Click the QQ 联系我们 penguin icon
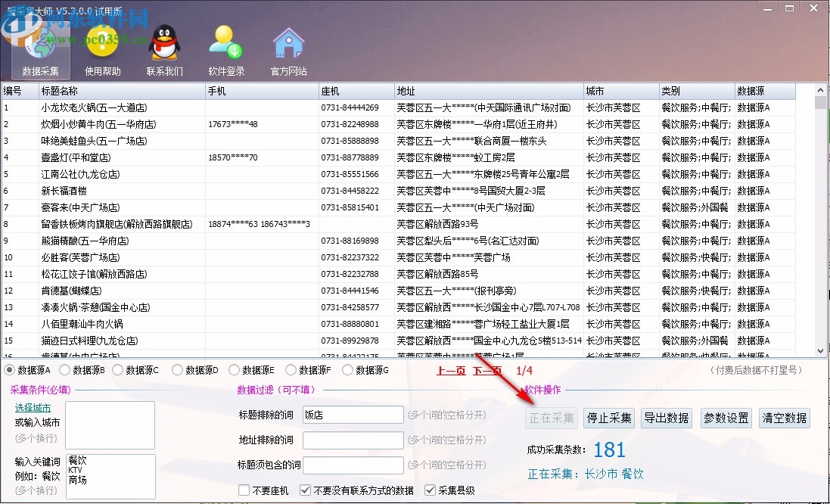Viewport: 830px width, 504px height. [163, 42]
